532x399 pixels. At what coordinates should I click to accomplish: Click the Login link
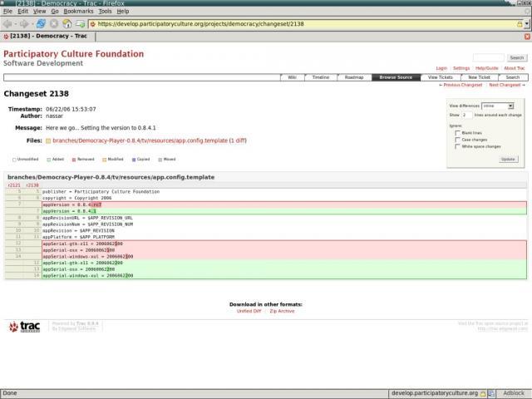point(441,68)
